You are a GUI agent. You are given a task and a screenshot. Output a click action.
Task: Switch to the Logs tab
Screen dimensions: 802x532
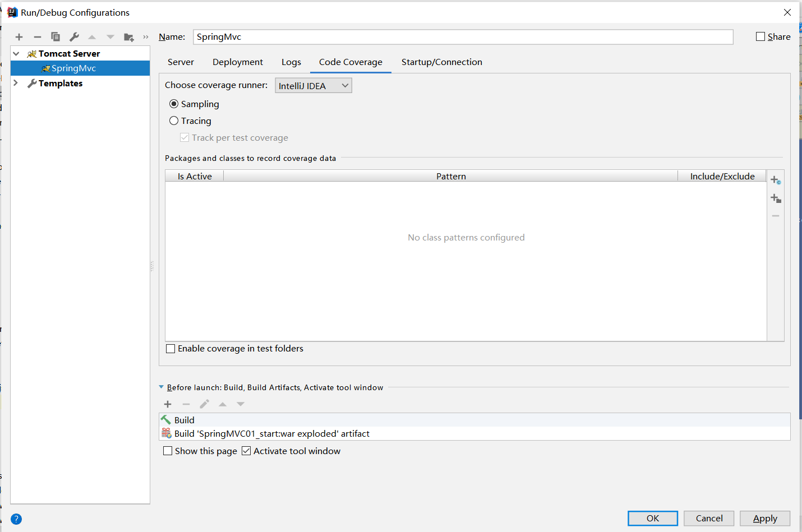pos(291,62)
